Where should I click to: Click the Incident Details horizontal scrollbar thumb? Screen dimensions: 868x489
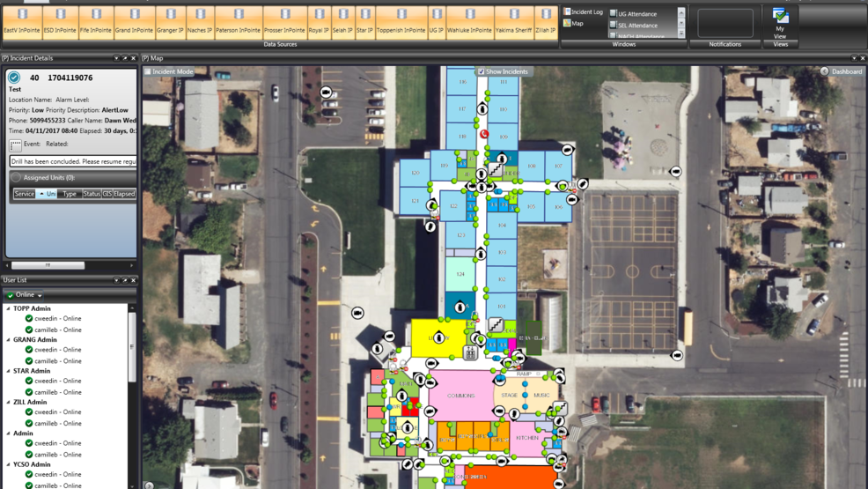coord(48,265)
